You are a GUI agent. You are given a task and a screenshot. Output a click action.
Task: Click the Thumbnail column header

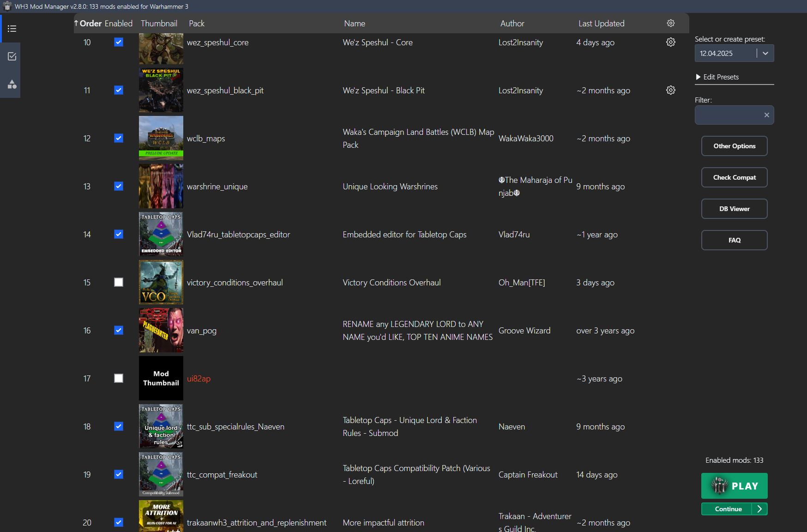click(x=159, y=24)
